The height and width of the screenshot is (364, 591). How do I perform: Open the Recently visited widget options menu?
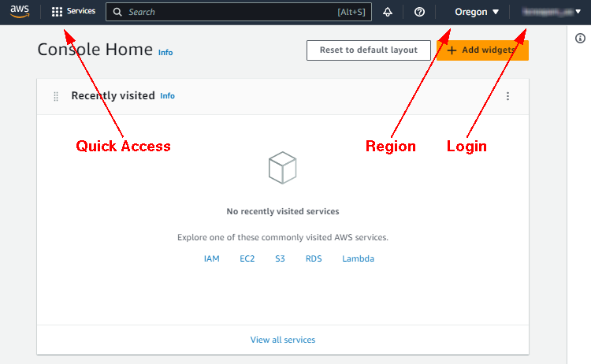(x=507, y=96)
